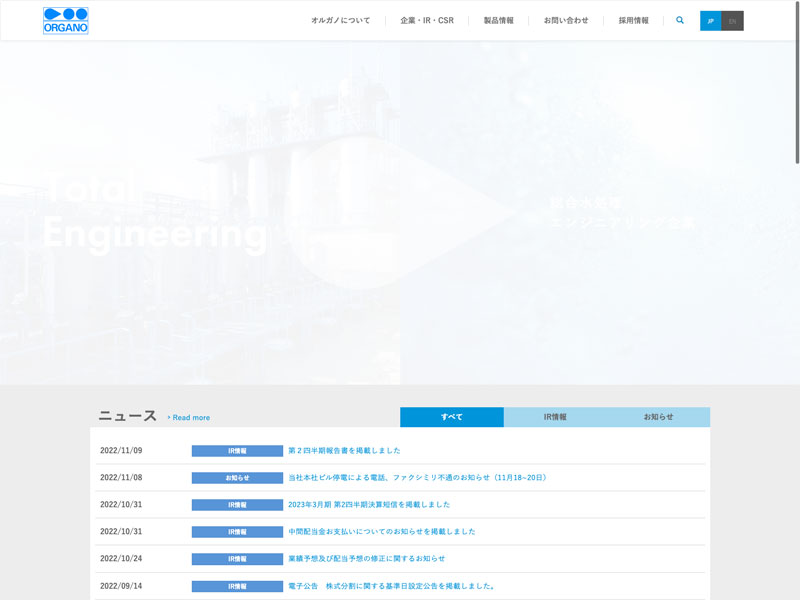Click the Organo logo
Screen dimensions: 800x600
(x=66, y=21)
